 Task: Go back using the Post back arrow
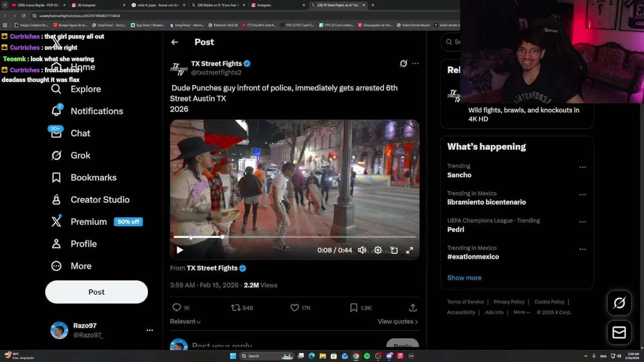[x=175, y=42]
